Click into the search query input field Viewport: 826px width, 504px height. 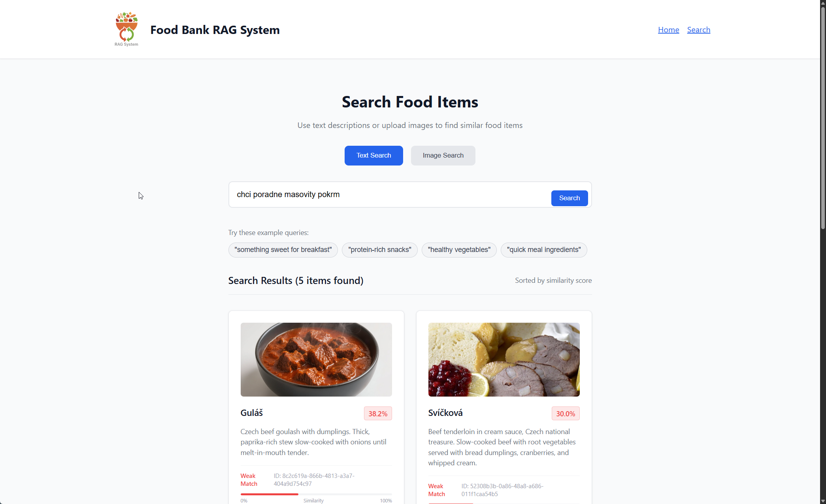pyautogui.click(x=389, y=195)
